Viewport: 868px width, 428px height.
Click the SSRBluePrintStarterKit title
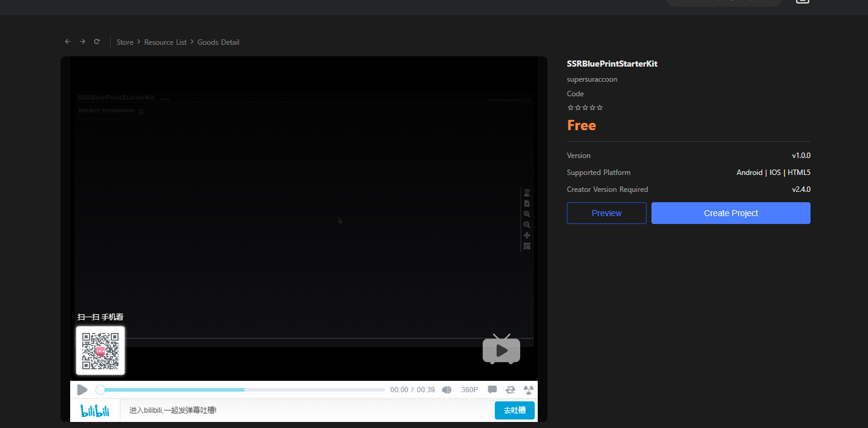tap(612, 64)
